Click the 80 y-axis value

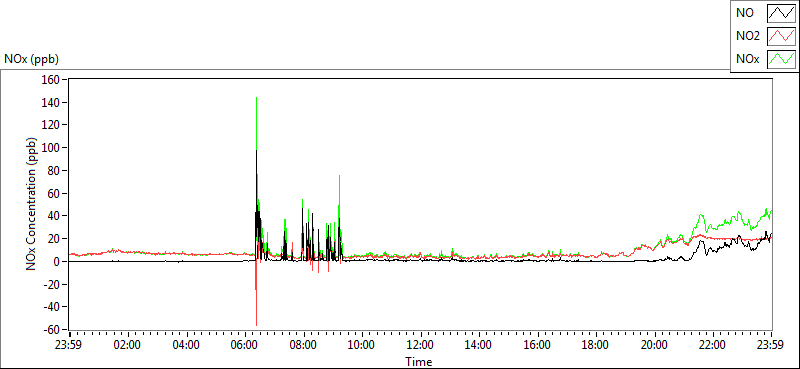(x=55, y=170)
